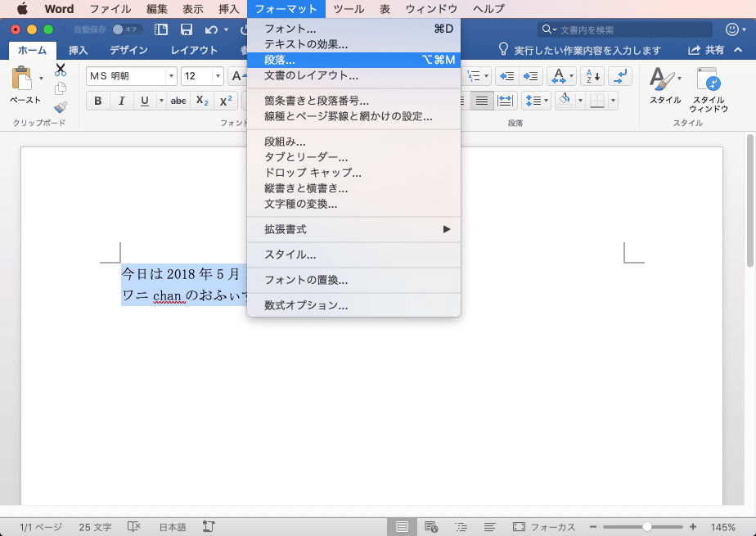Open the ツール menu in the menu bar
Screen dimensions: 756x536
click(x=349, y=9)
